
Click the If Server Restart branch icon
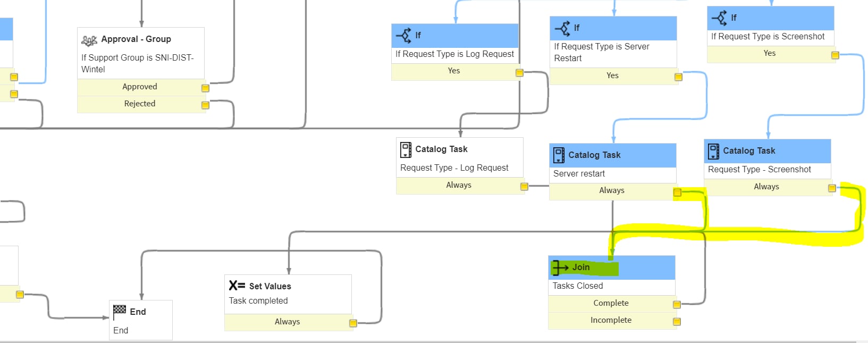point(562,28)
